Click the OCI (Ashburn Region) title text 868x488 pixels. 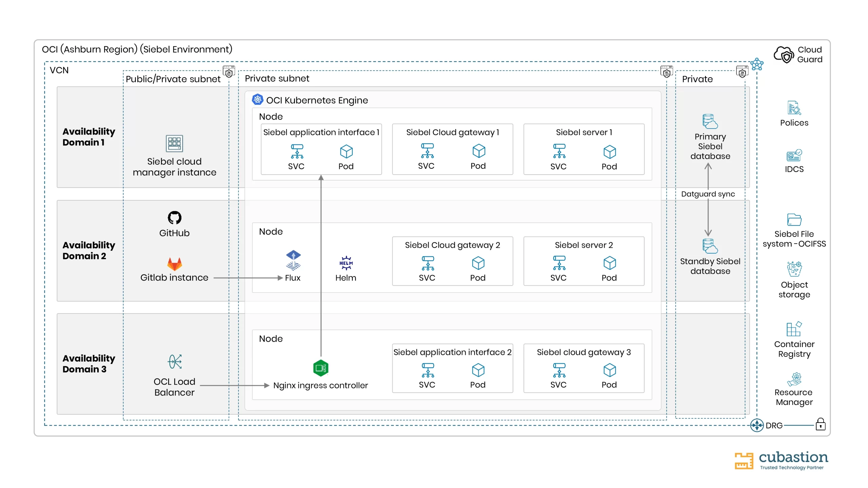pyautogui.click(x=137, y=49)
